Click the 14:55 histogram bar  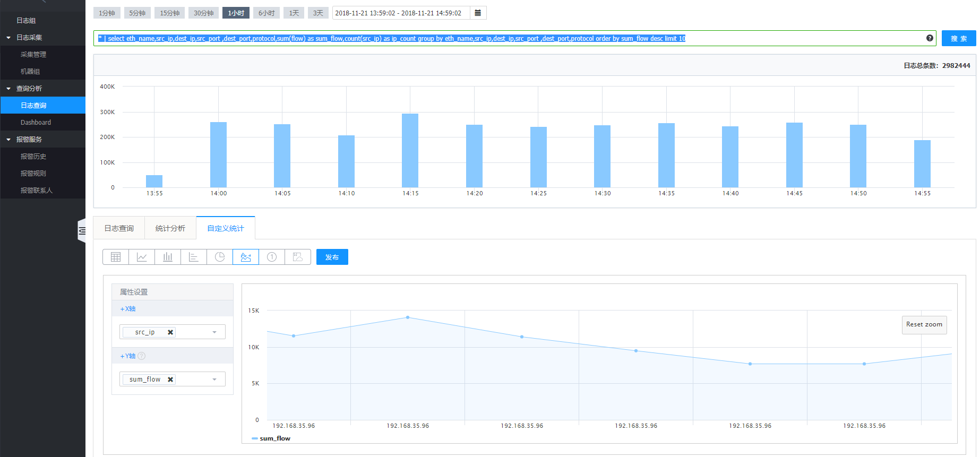922,163
